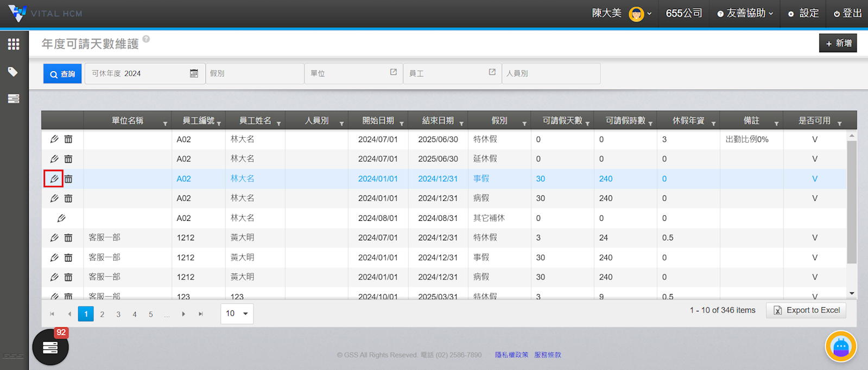Open the 員工 lookup popup icon
The image size is (868, 370).
coord(492,72)
